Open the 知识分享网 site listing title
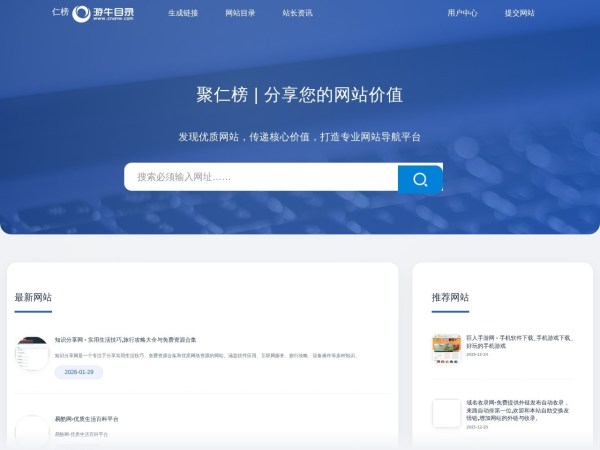 point(125,340)
